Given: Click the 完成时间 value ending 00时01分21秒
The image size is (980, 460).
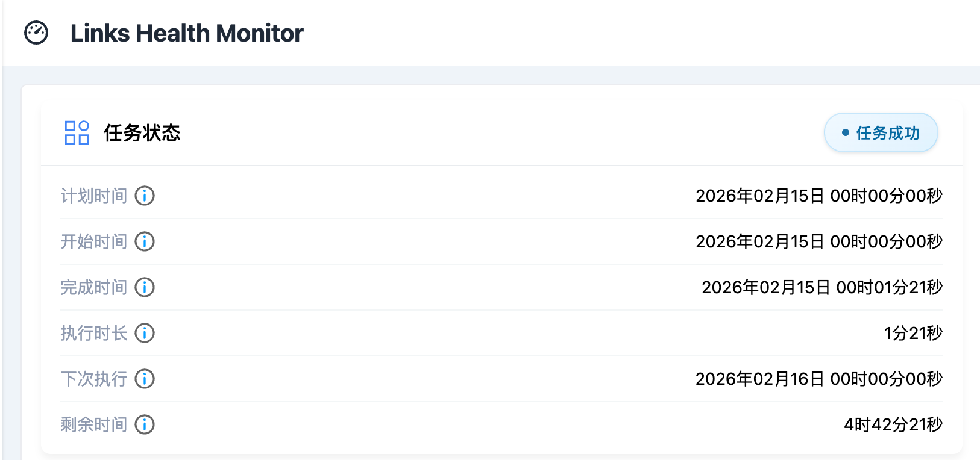Looking at the screenshot, I should tap(821, 287).
